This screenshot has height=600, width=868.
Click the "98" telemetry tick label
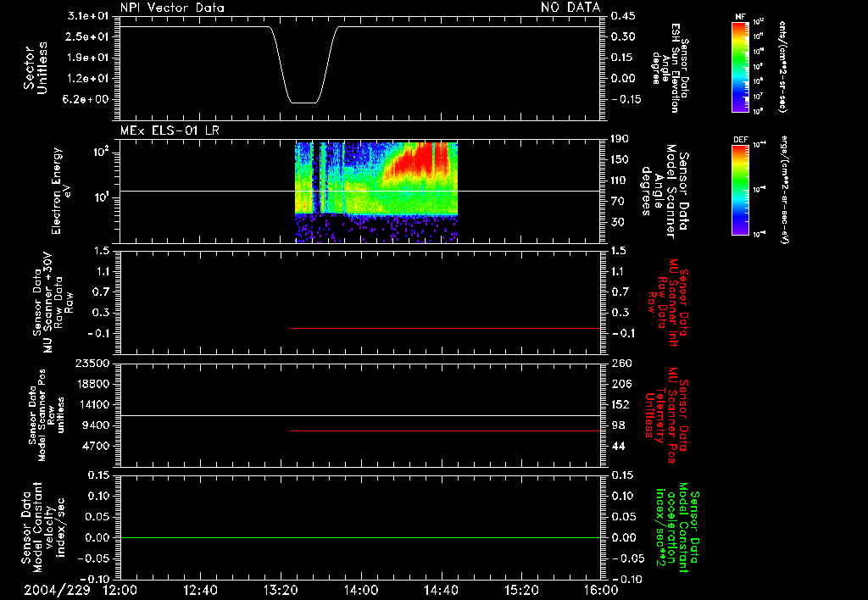617,425
